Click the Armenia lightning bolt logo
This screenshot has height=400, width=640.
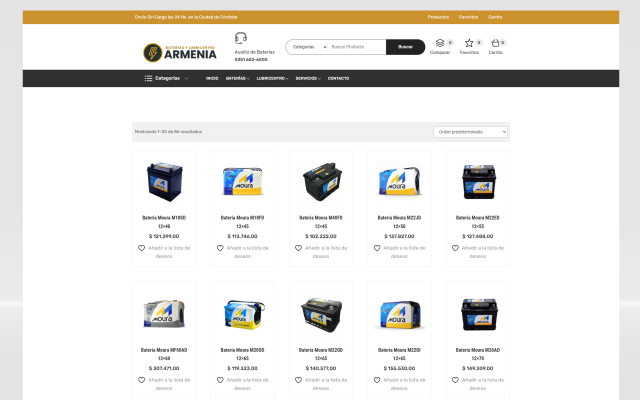(x=152, y=53)
